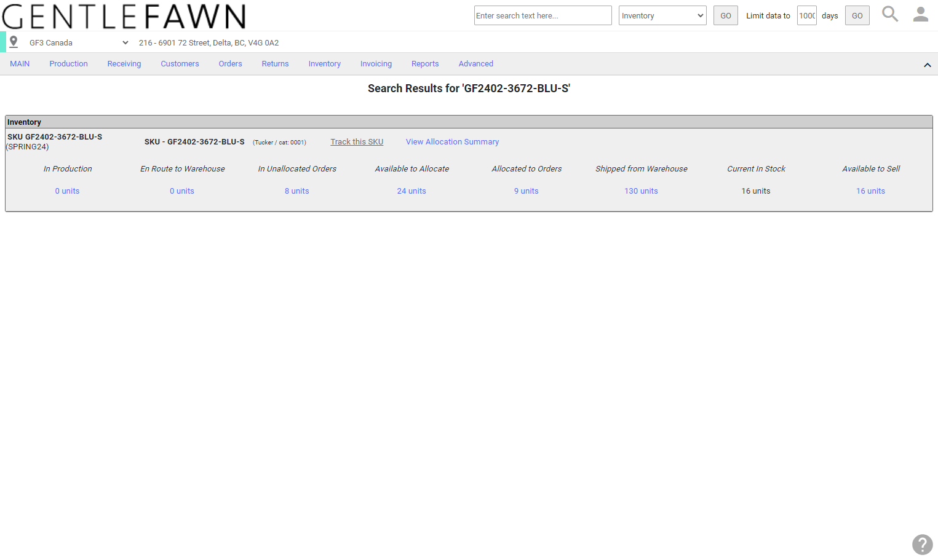Open the Inventory search type dropdown
Image resolution: width=938 pixels, height=560 pixels.
pyautogui.click(x=662, y=15)
